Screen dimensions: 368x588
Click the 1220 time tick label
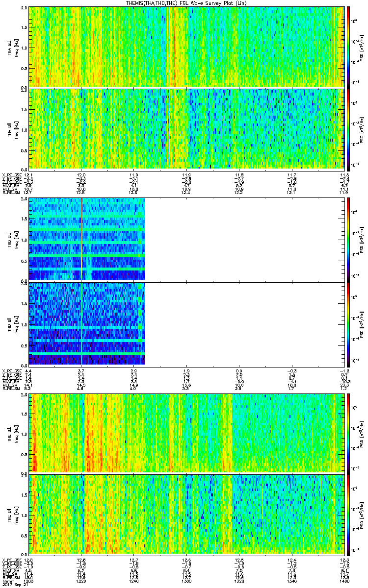tap(81, 581)
